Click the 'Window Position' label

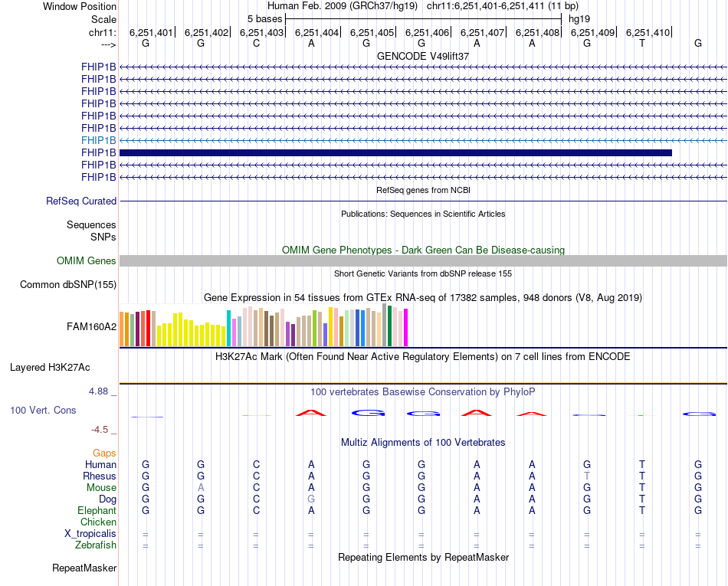click(80, 6)
